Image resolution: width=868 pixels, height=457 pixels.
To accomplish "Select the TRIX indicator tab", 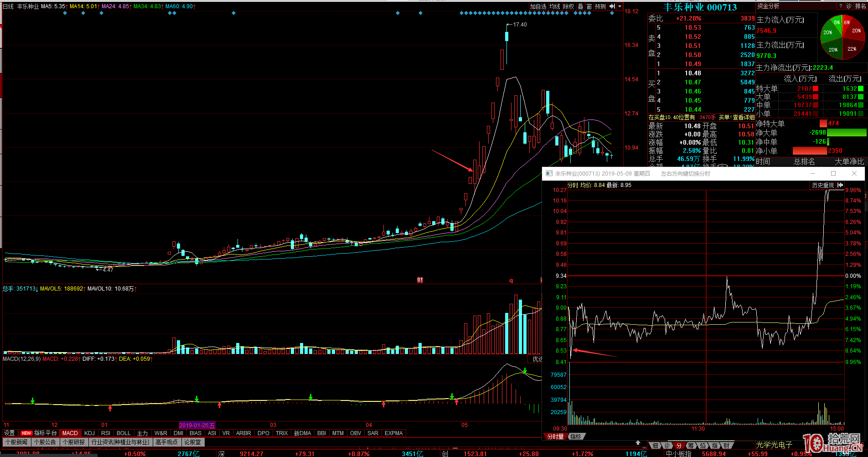I will click(282, 433).
